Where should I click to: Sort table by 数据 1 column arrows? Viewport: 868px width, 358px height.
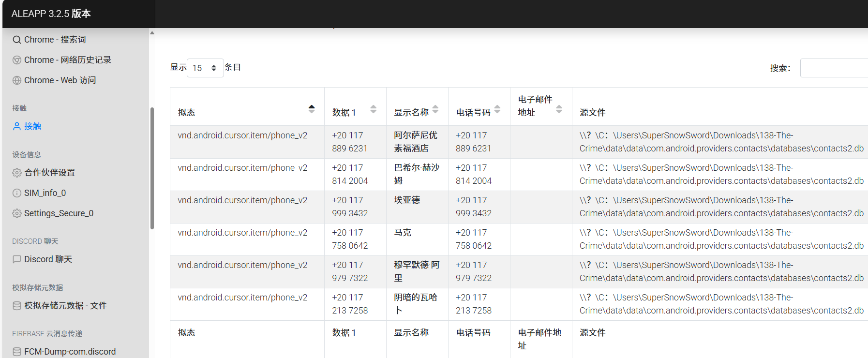(x=374, y=109)
